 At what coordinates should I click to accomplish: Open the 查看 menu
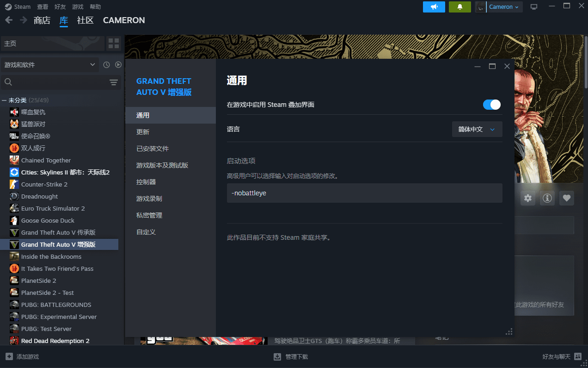click(x=43, y=7)
